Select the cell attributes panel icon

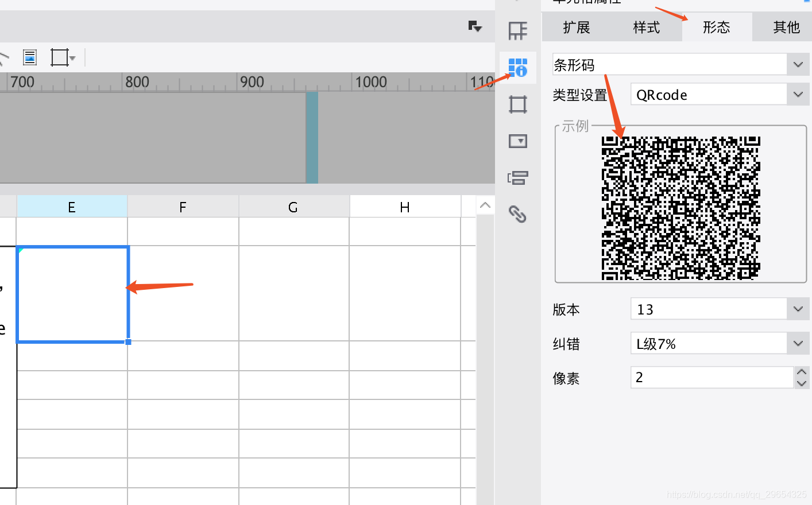518,67
